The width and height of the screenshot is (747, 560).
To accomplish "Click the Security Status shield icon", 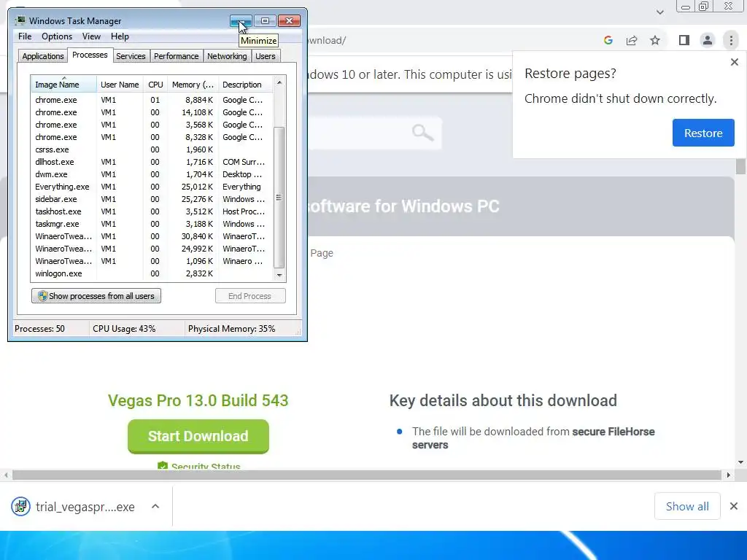I will point(163,466).
